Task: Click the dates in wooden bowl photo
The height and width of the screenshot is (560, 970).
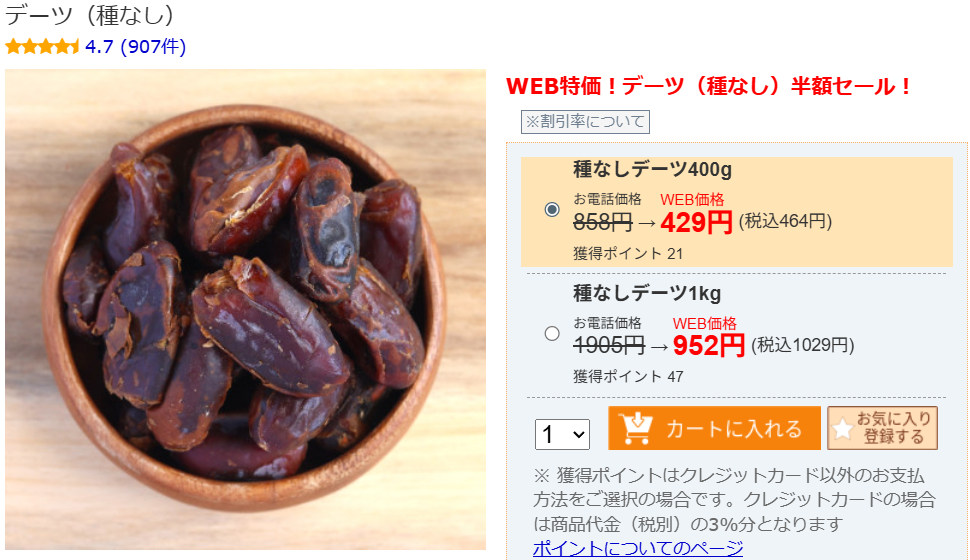Action: click(246, 309)
